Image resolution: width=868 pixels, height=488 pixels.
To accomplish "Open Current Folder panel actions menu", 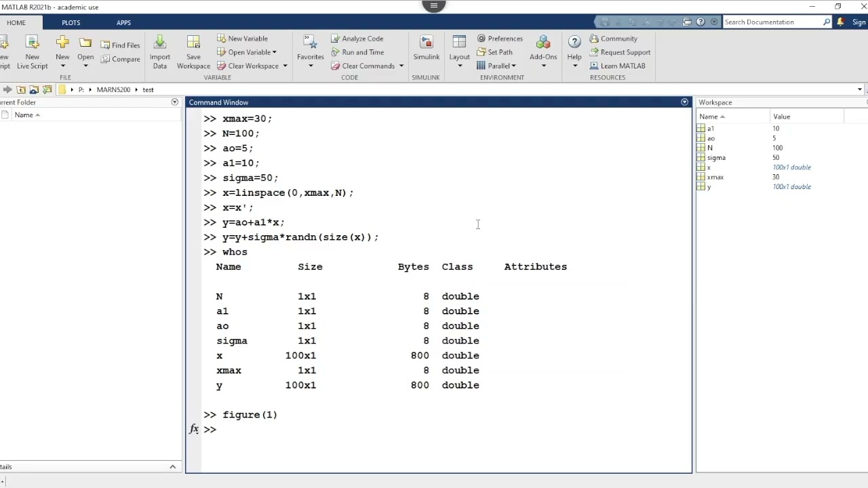I will 174,102.
